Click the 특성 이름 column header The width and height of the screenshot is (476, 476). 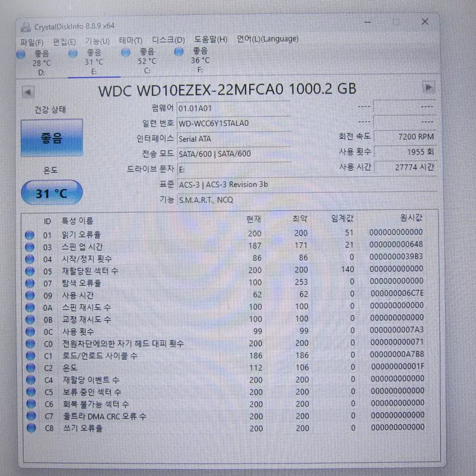pyautogui.click(x=77, y=221)
